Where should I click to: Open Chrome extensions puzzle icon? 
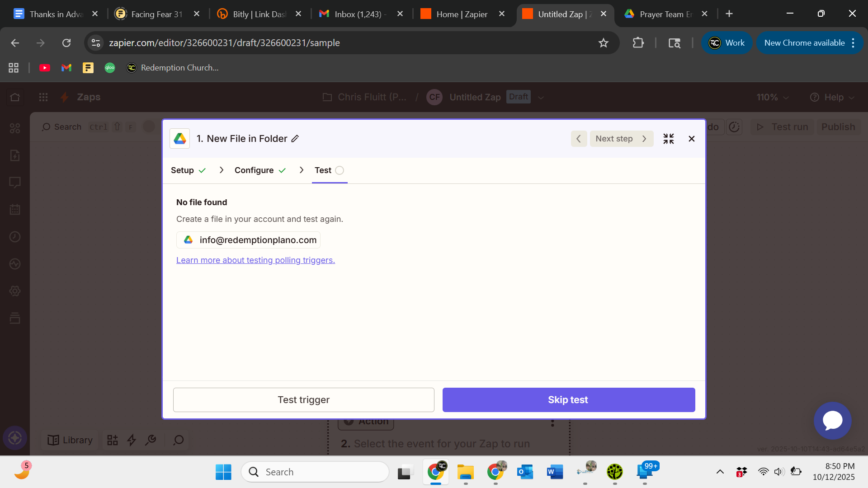point(638,43)
